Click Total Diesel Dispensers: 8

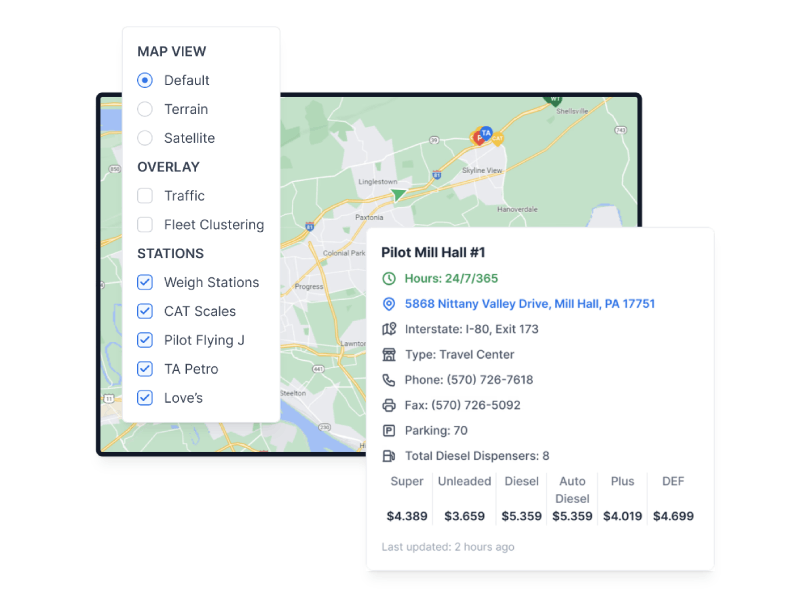point(477,456)
